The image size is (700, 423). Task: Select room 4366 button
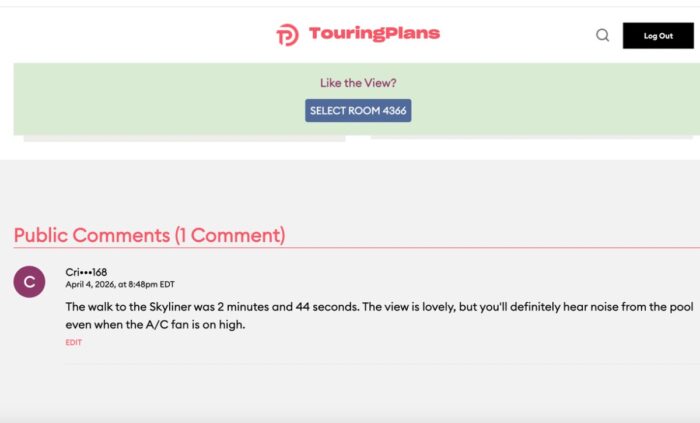358,111
